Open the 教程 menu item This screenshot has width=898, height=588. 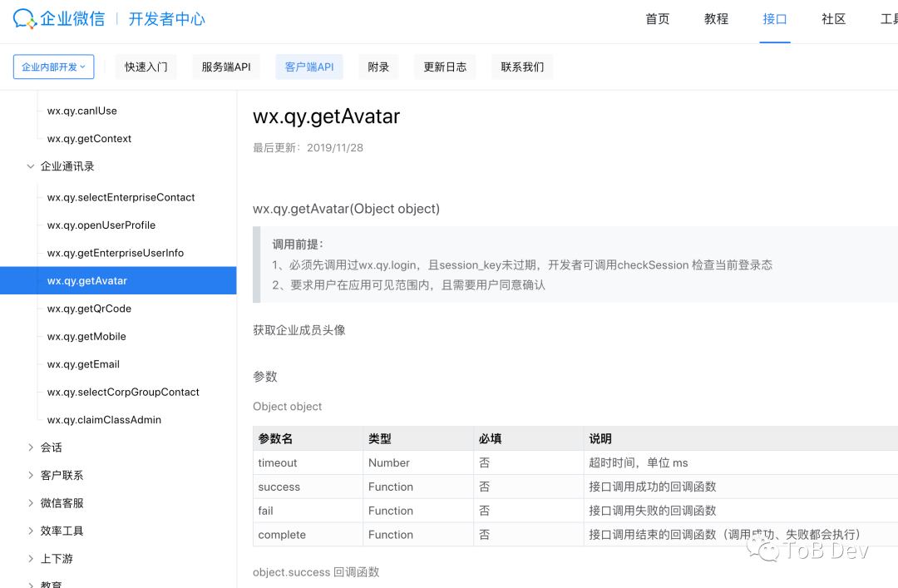716,18
